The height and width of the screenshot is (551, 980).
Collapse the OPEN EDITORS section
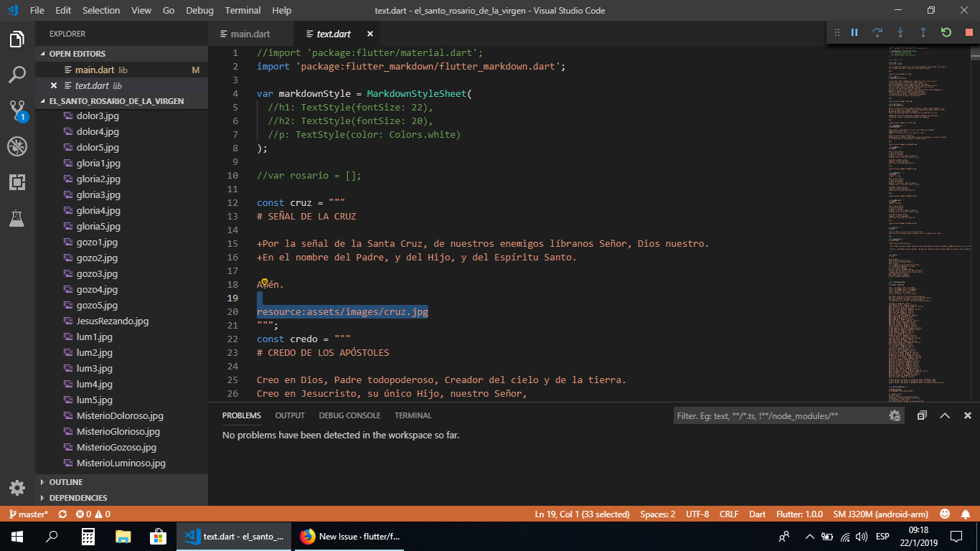pyautogui.click(x=121, y=54)
